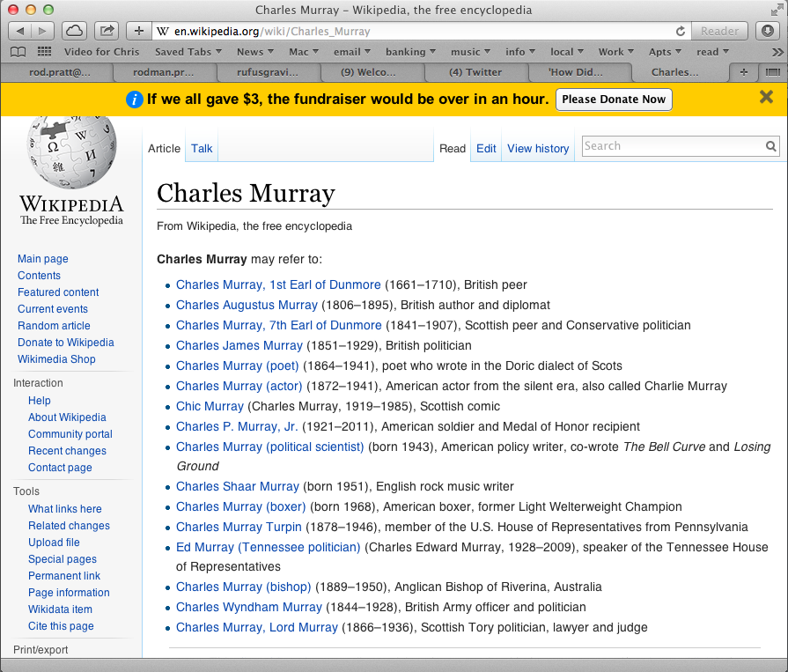The image size is (788, 672).
Task: Click the plus button beside the address bar
Action: tap(139, 31)
